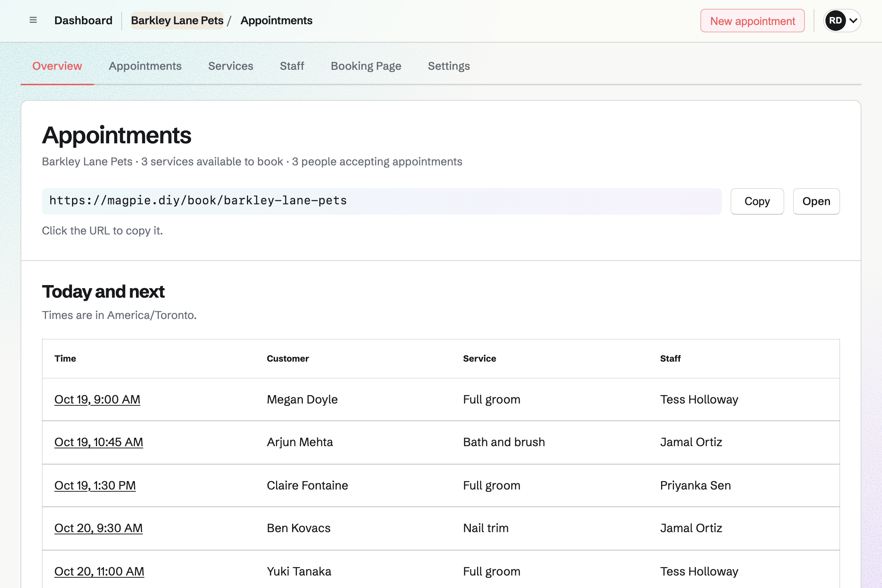The image size is (882, 588).
Task: Click the Nail trim service cell
Action: tap(485, 528)
